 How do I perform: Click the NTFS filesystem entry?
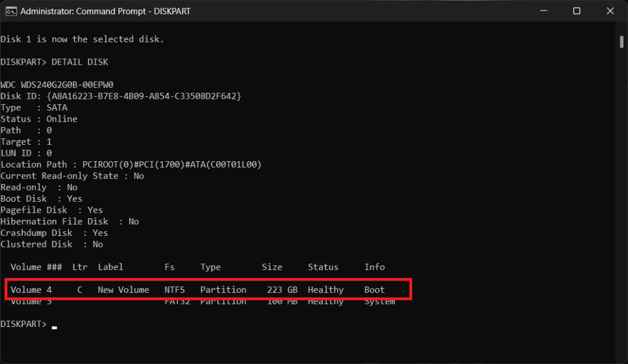pos(175,289)
